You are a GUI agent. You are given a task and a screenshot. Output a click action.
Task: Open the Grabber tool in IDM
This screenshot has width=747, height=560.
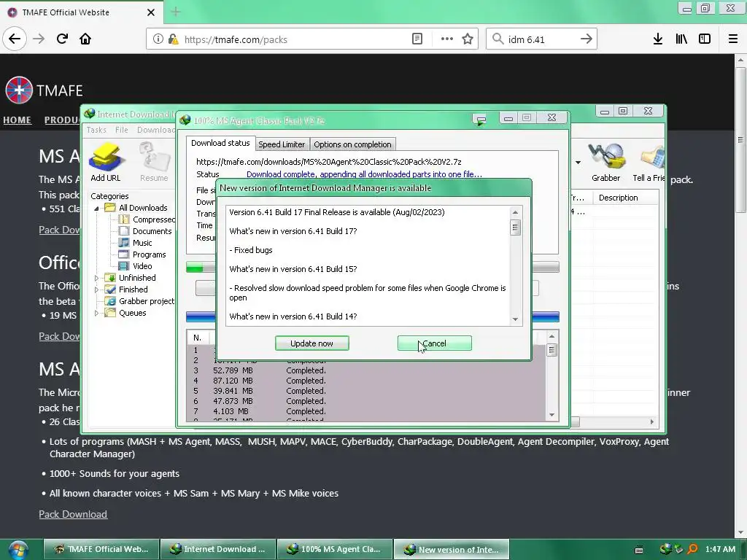pyautogui.click(x=606, y=163)
